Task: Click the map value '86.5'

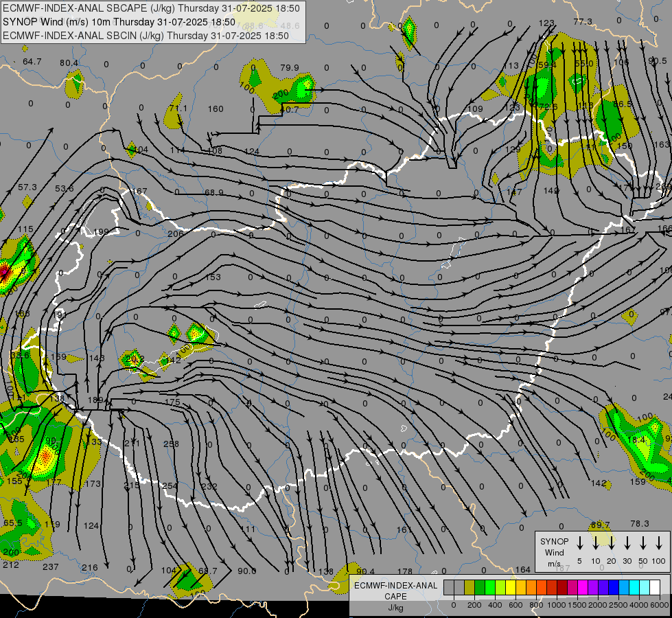Action: [x=623, y=104]
